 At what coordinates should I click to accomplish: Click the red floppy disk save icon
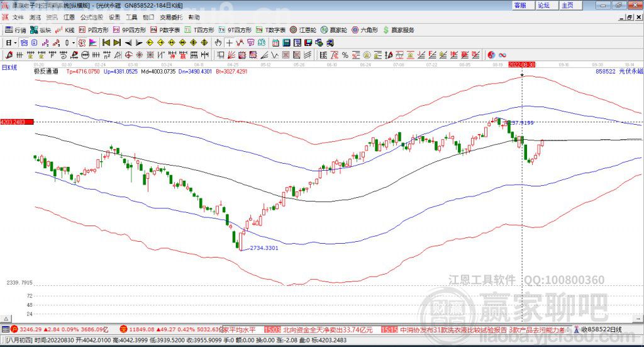(308, 43)
